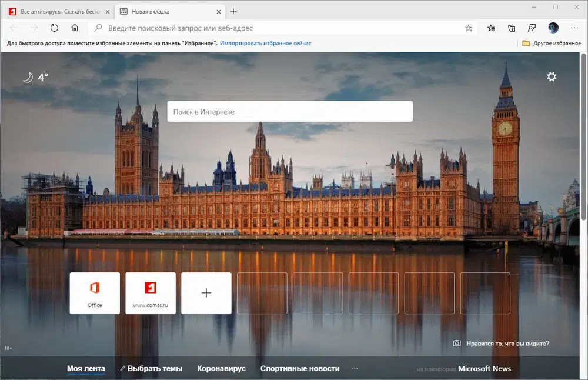Open the Home icon on the toolbar

75,28
